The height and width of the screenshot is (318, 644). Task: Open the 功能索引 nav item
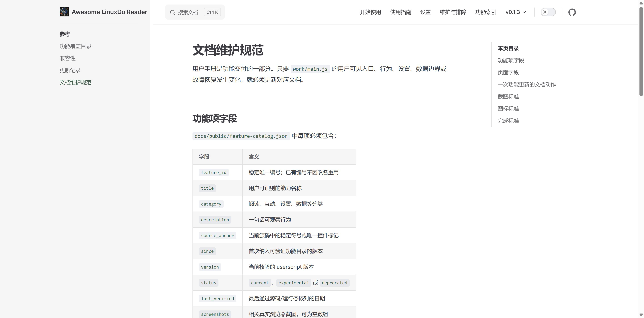[486, 12]
